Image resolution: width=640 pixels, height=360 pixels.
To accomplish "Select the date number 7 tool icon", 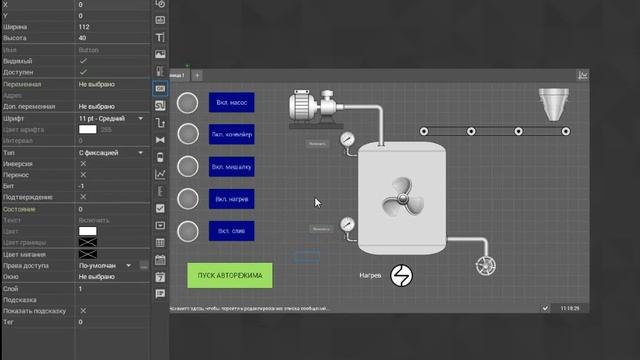I will [x=160, y=277].
